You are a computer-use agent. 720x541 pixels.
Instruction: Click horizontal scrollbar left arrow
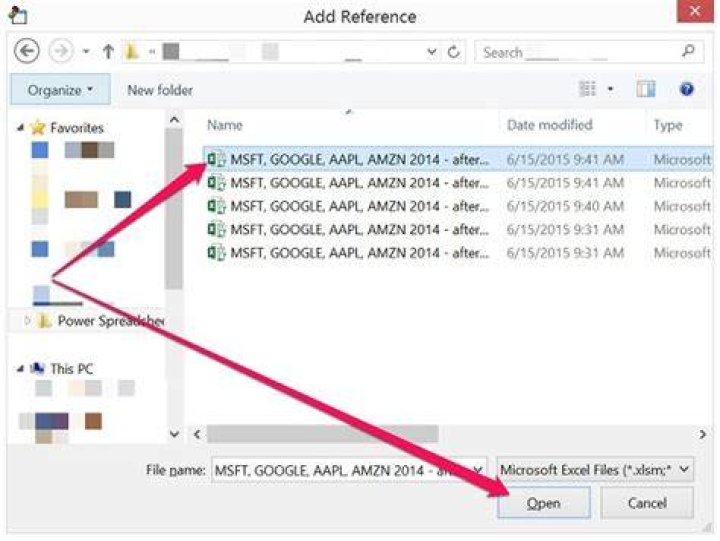197,434
